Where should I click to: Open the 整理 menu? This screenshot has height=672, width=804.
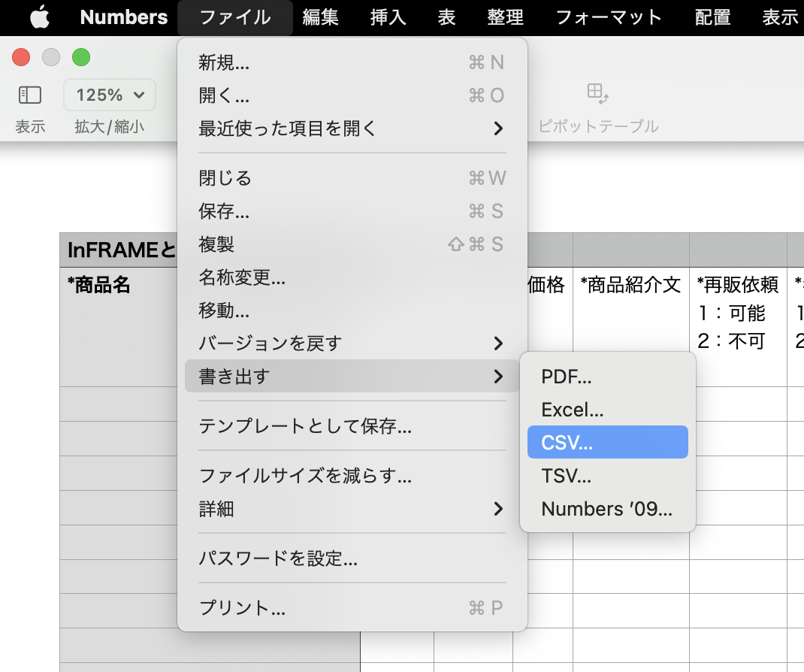[x=505, y=17]
